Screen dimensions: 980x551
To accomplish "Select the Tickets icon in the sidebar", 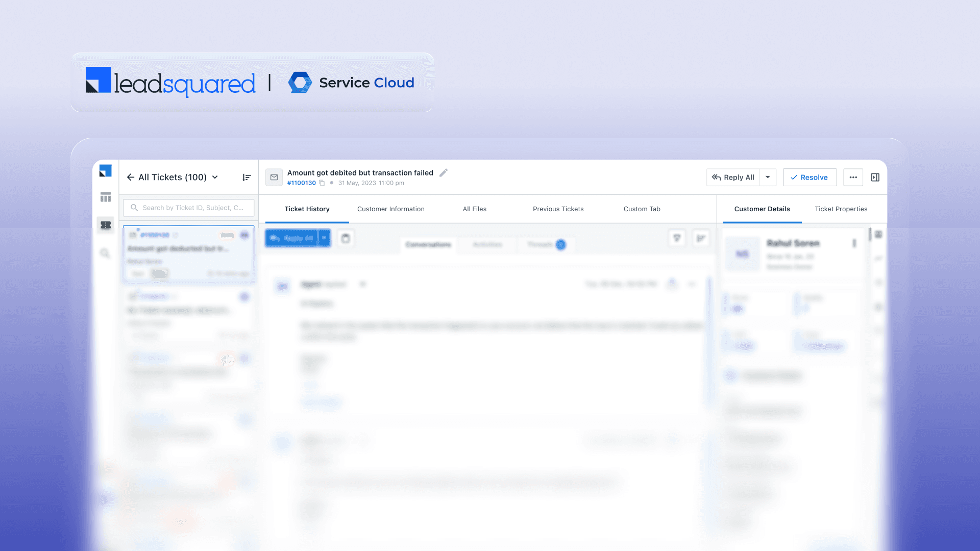I will (x=106, y=225).
